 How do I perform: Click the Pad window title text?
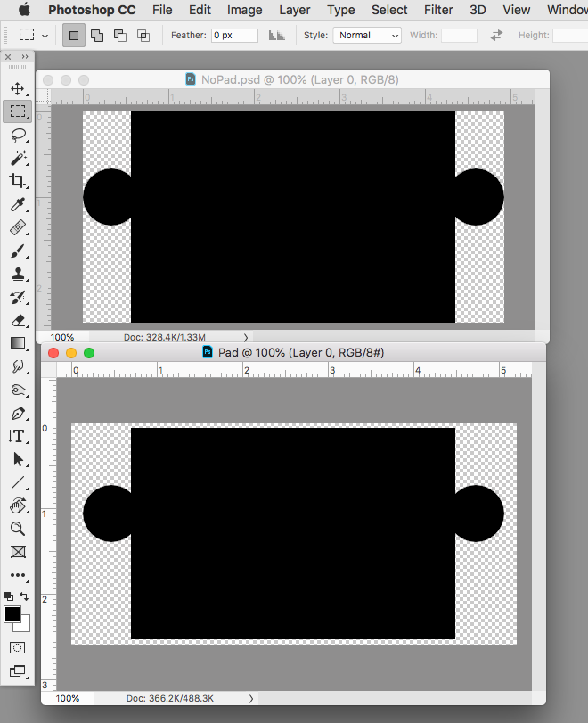tap(301, 353)
